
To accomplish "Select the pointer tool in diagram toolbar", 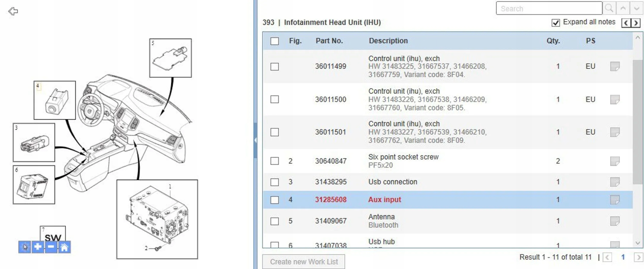I will pos(25,247).
